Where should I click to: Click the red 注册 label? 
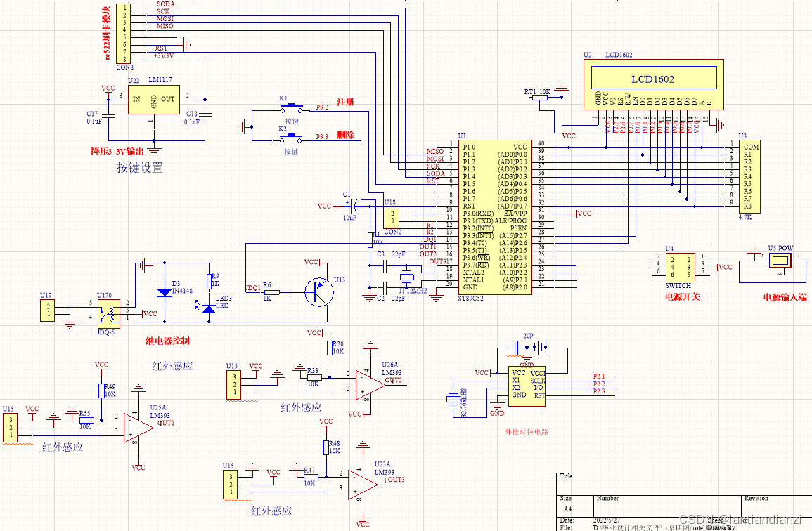coord(345,102)
